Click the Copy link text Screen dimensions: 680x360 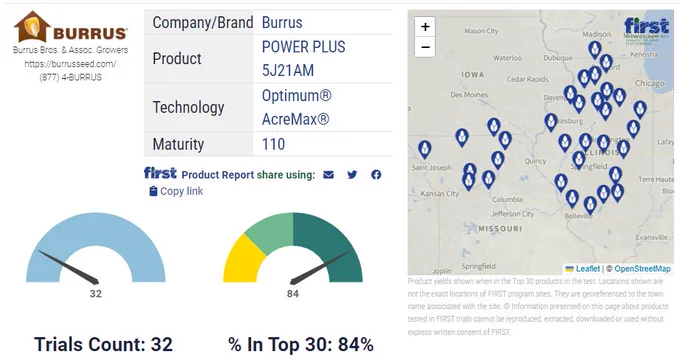pos(181,191)
